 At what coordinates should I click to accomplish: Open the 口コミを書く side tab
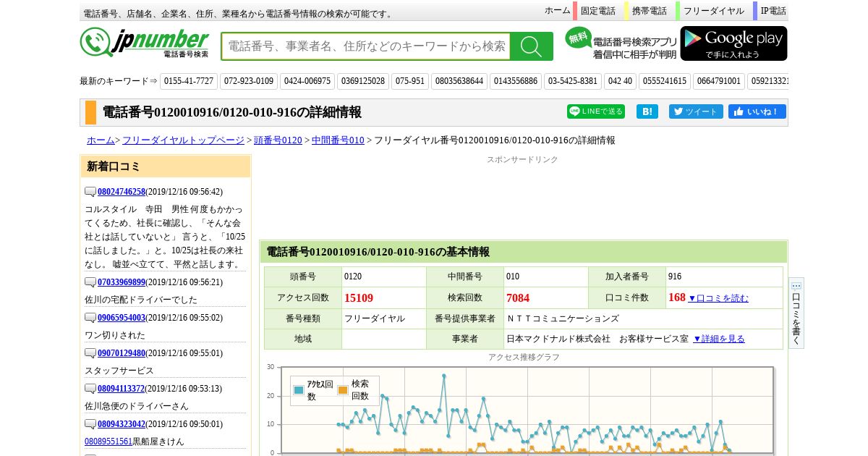pos(796,313)
